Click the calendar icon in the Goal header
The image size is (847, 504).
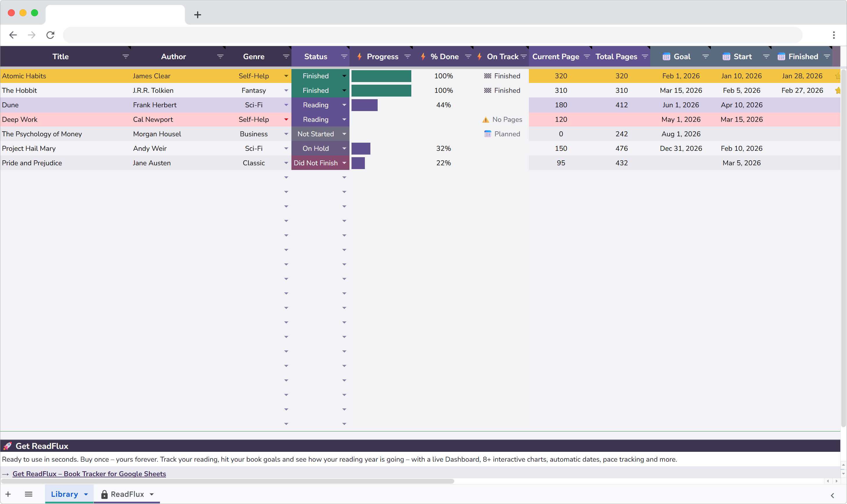[667, 56]
